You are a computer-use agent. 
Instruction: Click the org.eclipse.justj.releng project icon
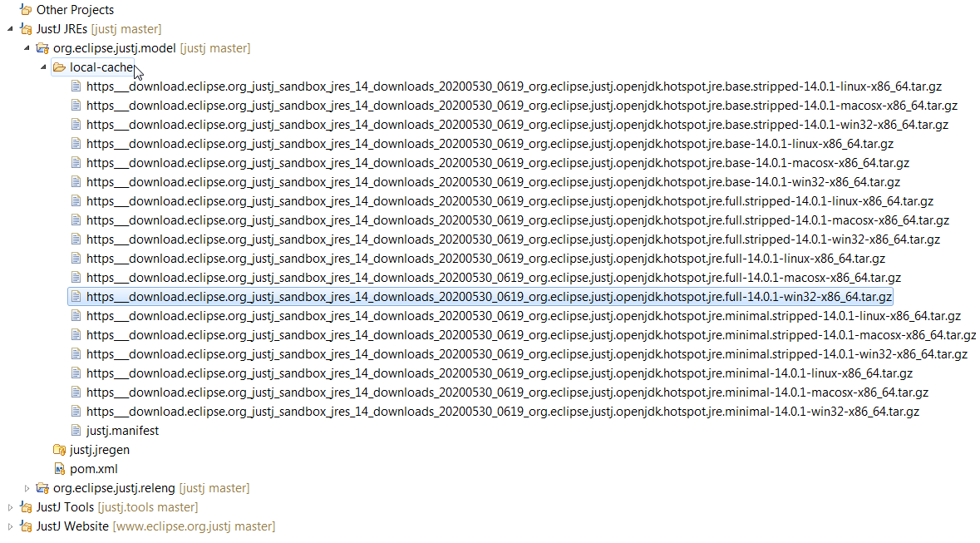click(x=42, y=488)
